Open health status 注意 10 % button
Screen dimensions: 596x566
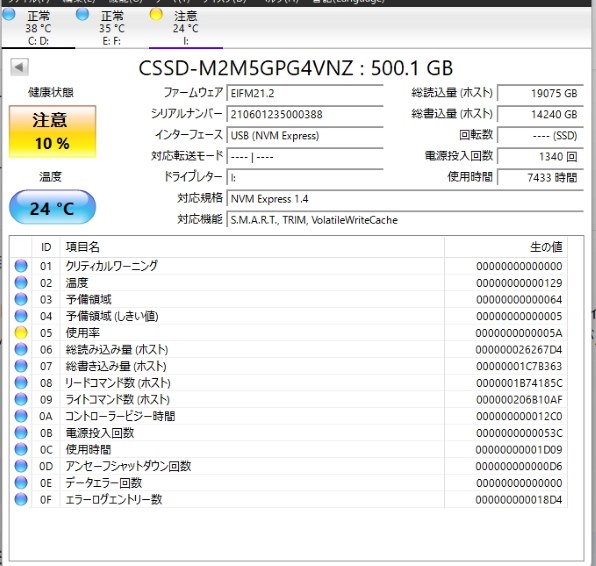pyautogui.click(x=52, y=132)
